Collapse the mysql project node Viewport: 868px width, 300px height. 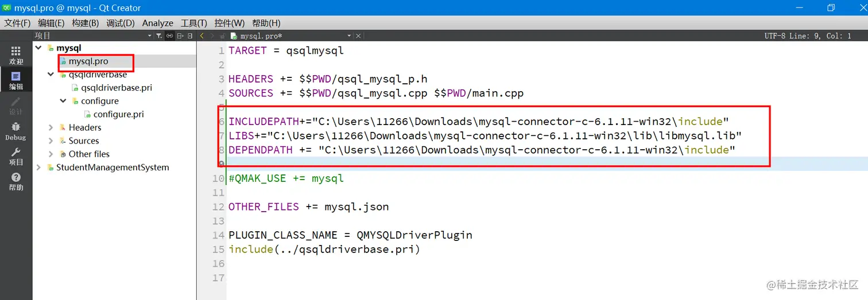[x=38, y=48]
